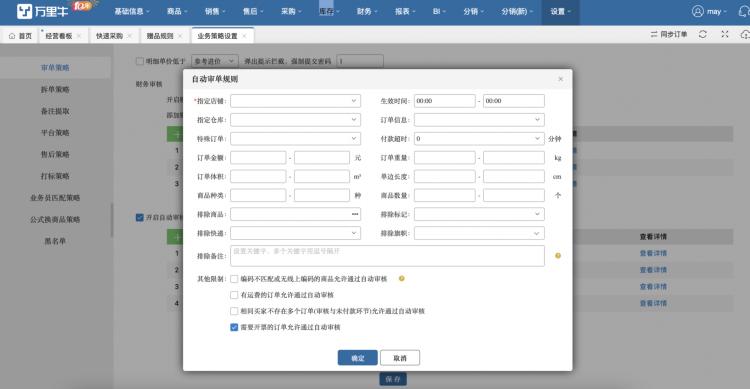Open the 财务 menu
The width and height of the screenshot is (750, 389).
tap(367, 11)
